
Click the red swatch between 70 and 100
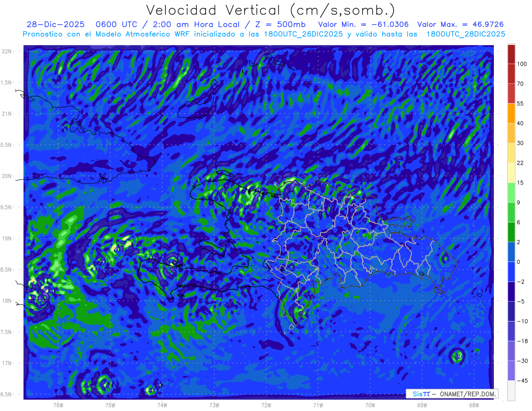(x=511, y=74)
